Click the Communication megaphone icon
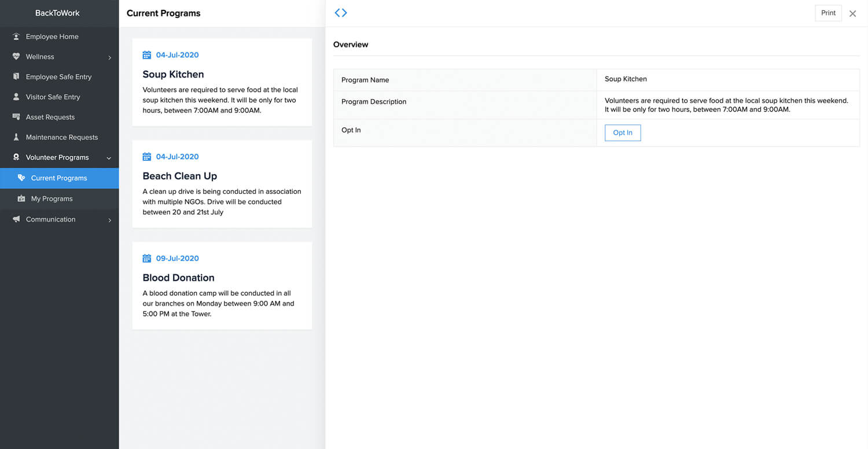The image size is (868, 449). (x=16, y=219)
